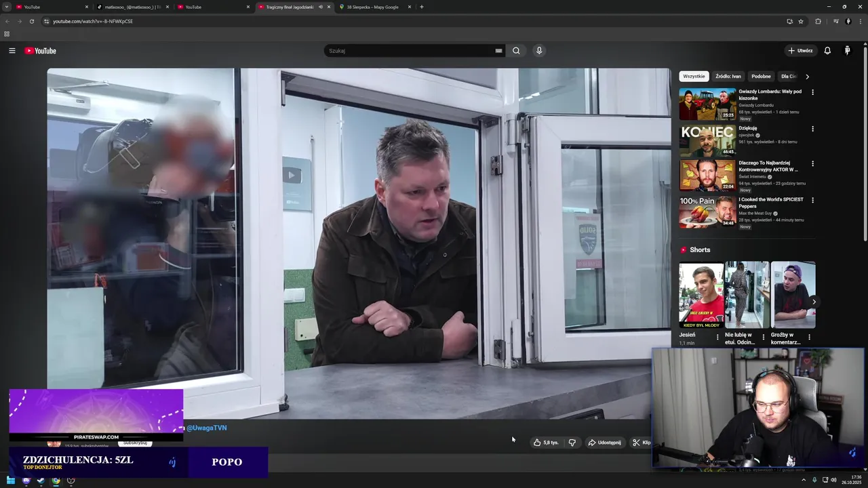Open options for Kontrowersyjny AKTOR video
This screenshot has width=868, height=488.
(x=812, y=163)
